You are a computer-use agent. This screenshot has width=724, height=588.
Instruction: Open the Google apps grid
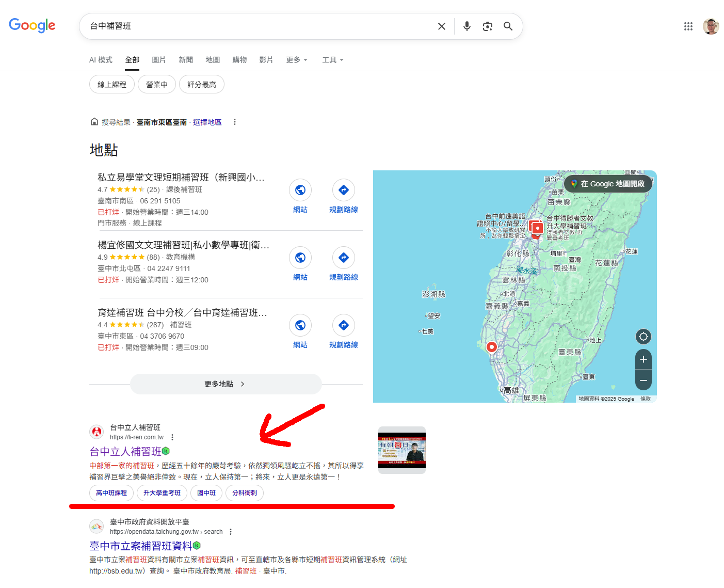click(688, 26)
